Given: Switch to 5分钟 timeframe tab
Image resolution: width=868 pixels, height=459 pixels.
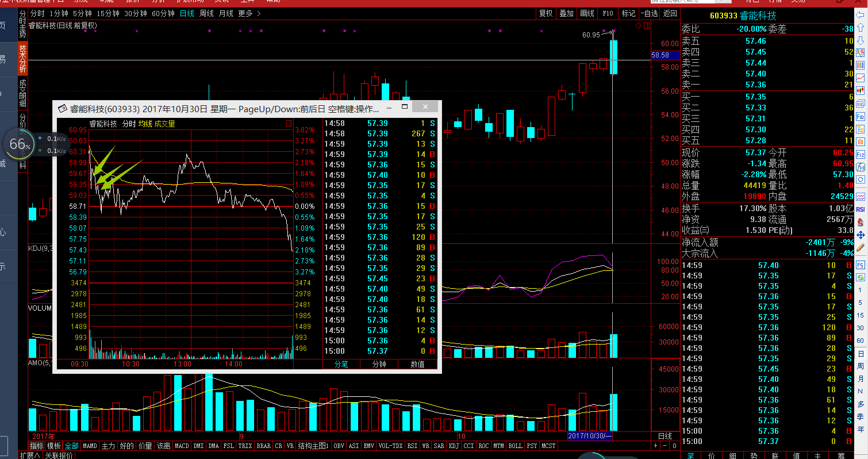Looking at the screenshot, I should [82, 13].
